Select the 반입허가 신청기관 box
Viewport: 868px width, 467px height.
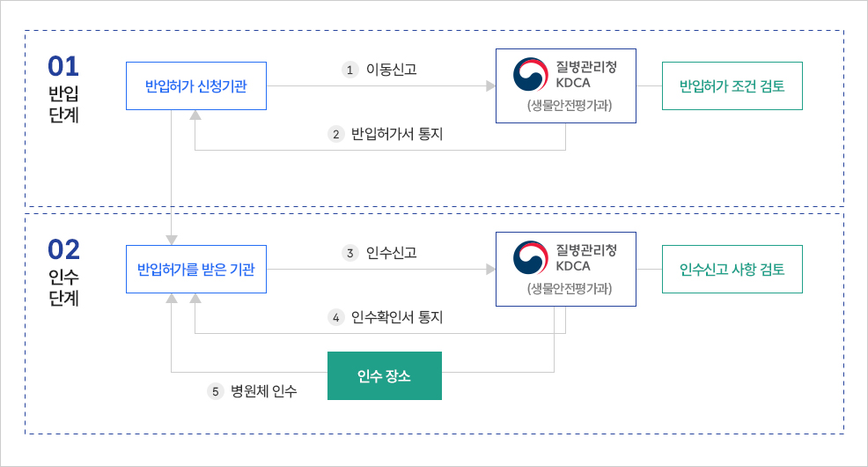pos(196,85)
